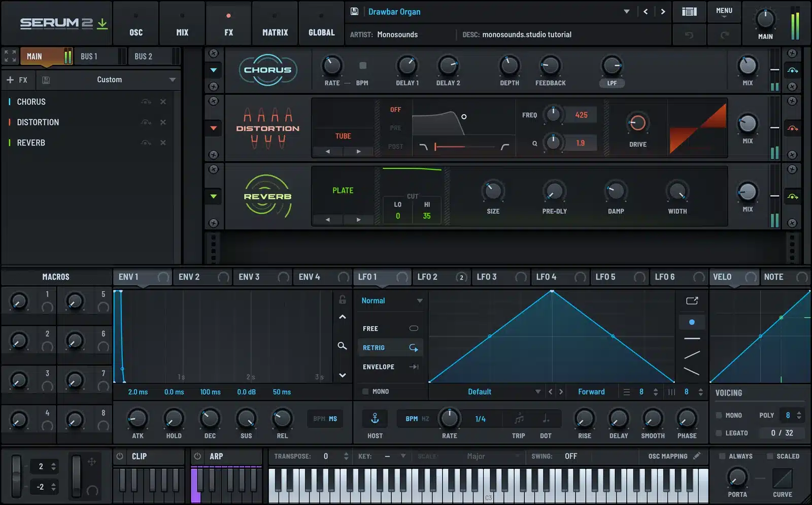Switch to the MATRIX tab
The height and width of the screenshot is (505, 812).
pyautogui.click(x=275, y=23)
